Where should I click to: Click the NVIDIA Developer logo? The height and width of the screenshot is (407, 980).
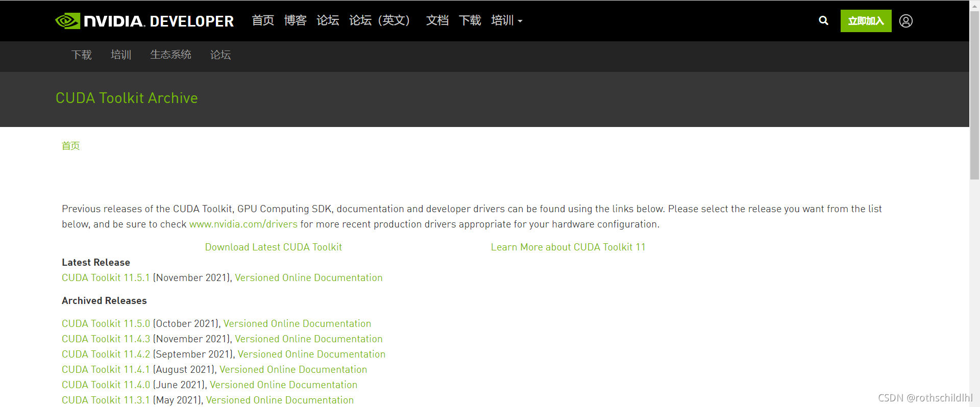(x=144, y=21)
